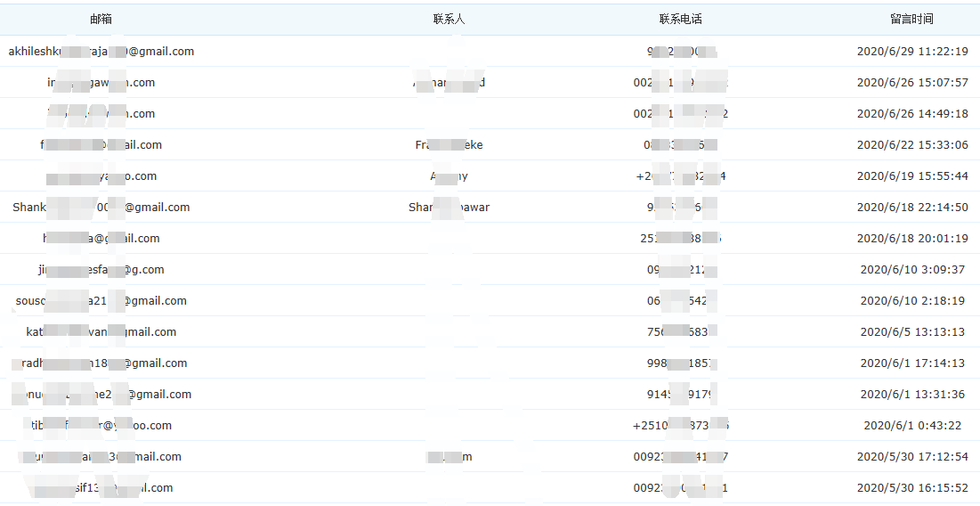The height and width of the screenshot is (506, 980).
Task: Click the 2020/6/1 0:43:22 timestamp cell
Action: click(911, 426)
